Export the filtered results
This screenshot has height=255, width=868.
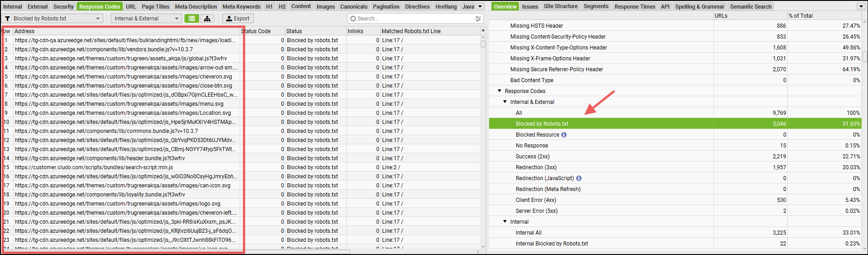238,19
